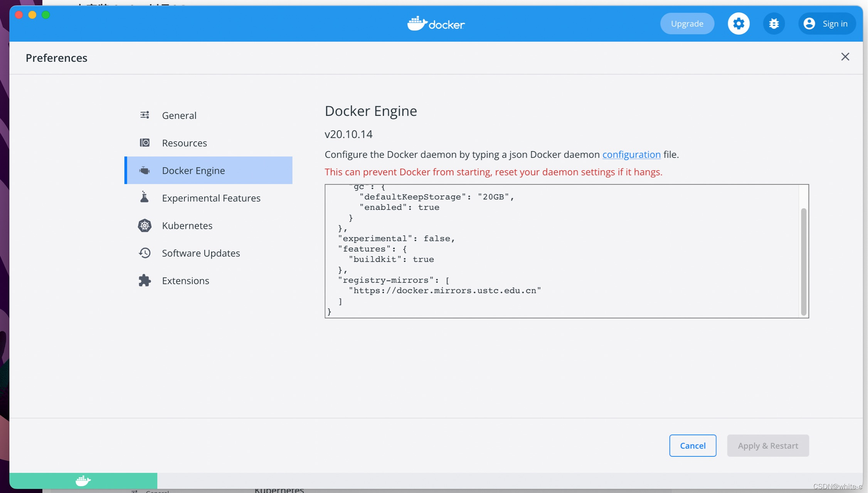Click the bug troubleshoot icon
The image size is (868, 493).
point(774,23)
